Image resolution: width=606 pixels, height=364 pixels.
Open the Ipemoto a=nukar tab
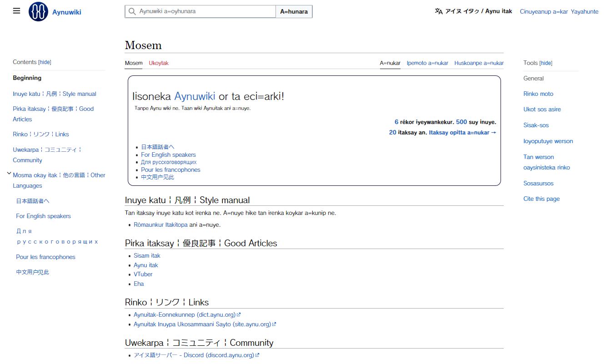[x=427, y=63]
